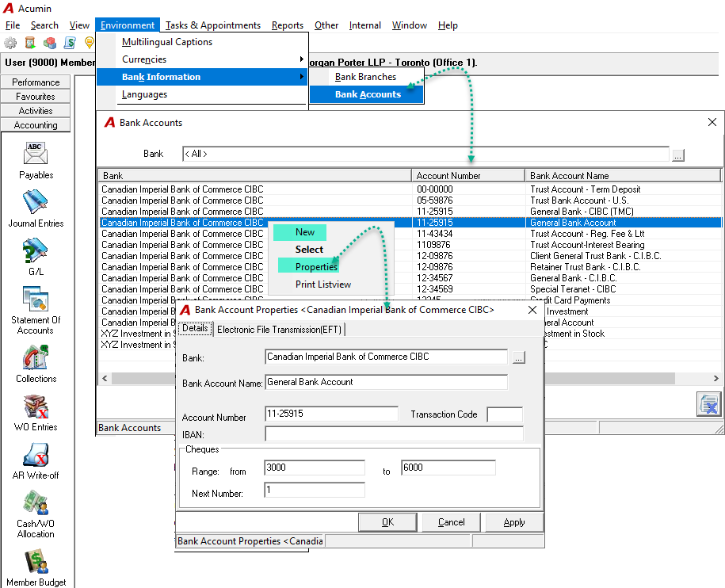
Task: Open Statement Of Accounts in sidebar
Action: pos(36,311)
